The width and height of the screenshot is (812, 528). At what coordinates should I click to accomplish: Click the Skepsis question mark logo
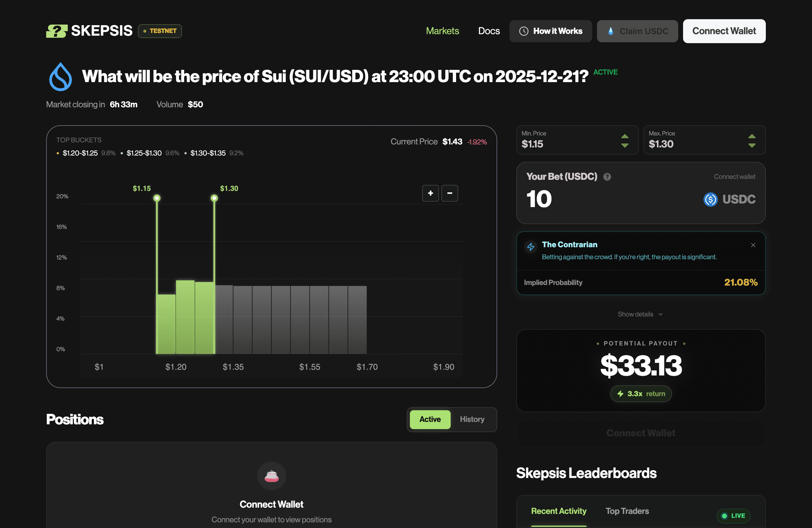coord(57,31)
